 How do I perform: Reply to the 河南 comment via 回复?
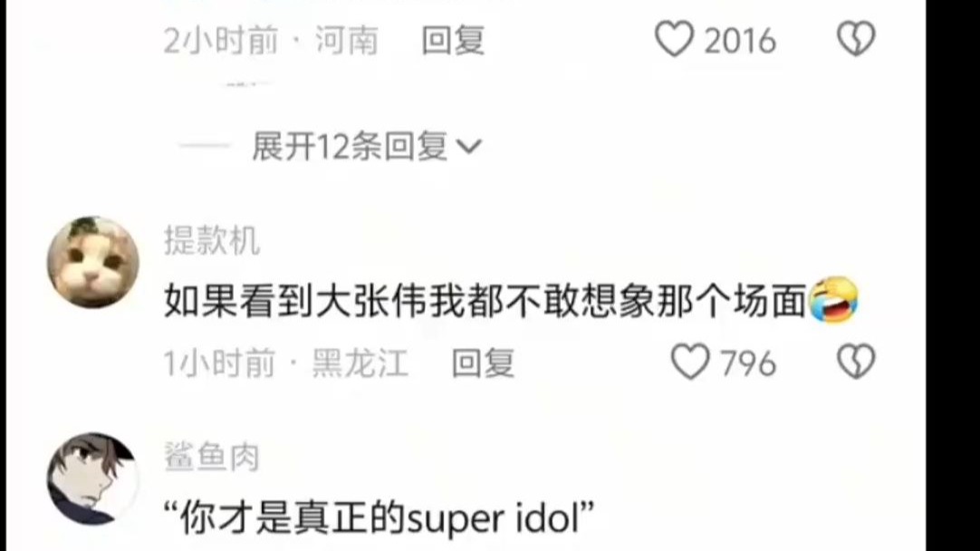pyautogui.click(x=453, y=41)
